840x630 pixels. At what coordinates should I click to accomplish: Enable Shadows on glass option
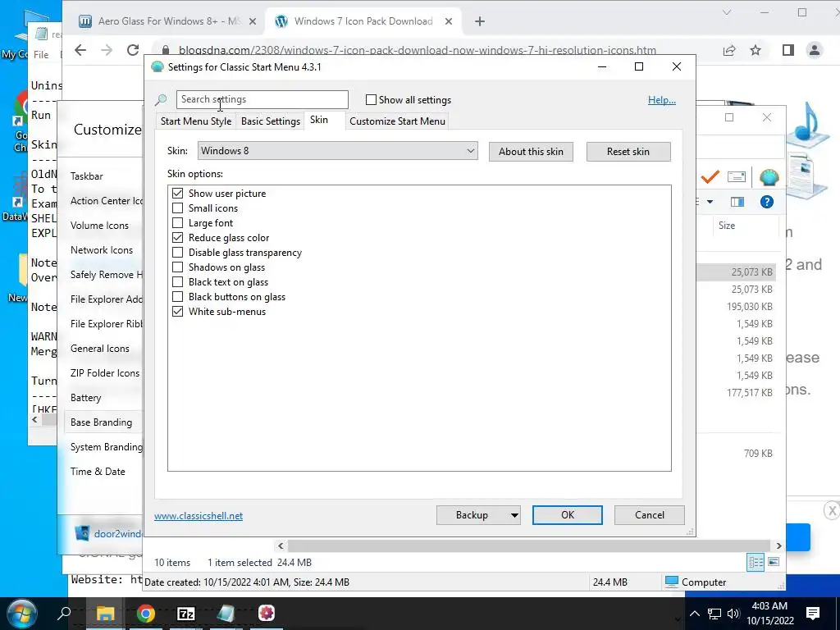pyautogui.click(x=177, y=267)
